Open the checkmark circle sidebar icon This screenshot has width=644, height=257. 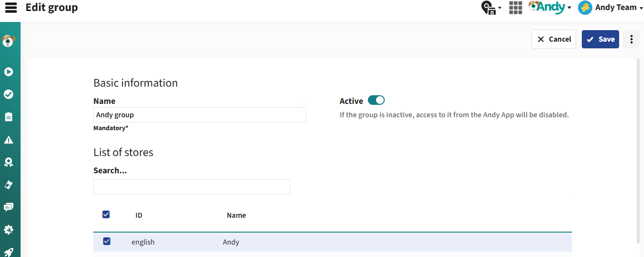[9, 94]
